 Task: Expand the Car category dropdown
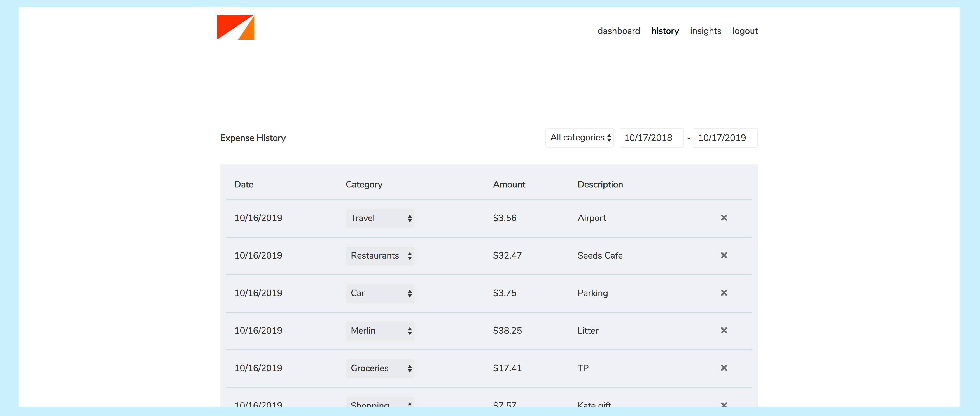coord(380,293)
